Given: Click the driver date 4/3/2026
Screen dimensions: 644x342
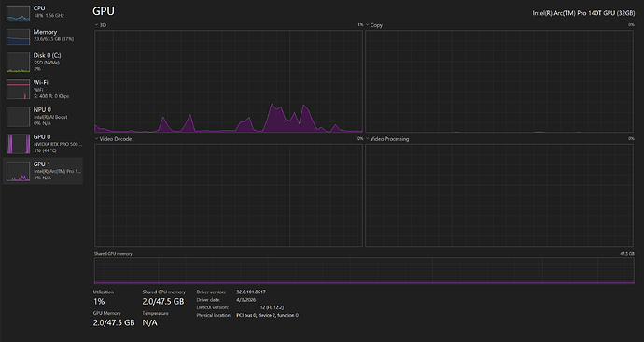Looking at the screenshot, I should point(246,300).
